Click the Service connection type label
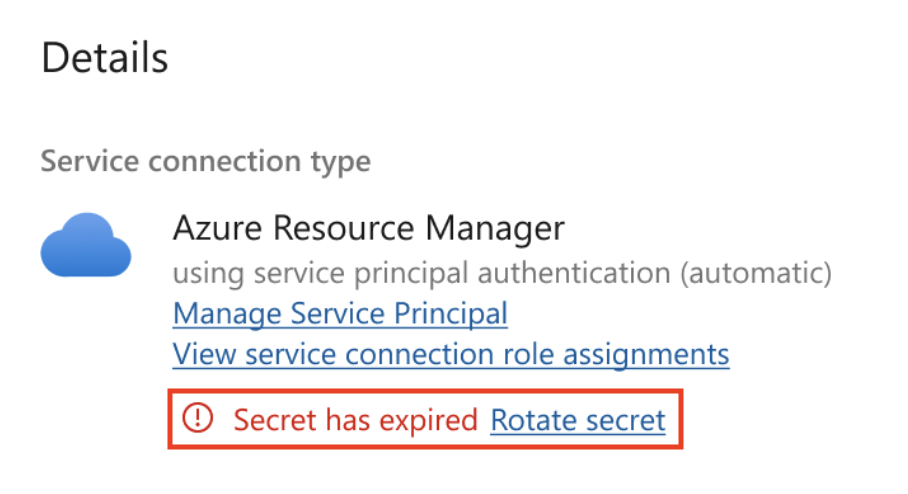 click(x=205, y=161)
